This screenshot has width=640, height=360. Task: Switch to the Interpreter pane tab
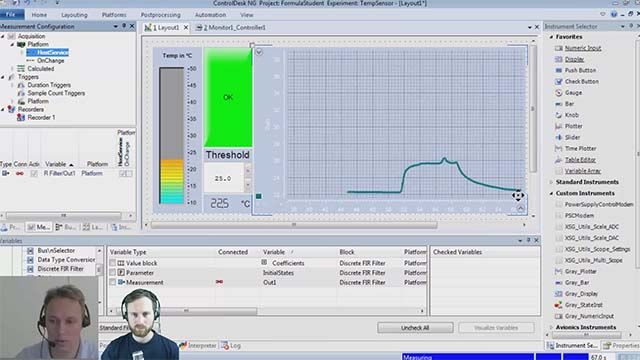tap(198, 346)
